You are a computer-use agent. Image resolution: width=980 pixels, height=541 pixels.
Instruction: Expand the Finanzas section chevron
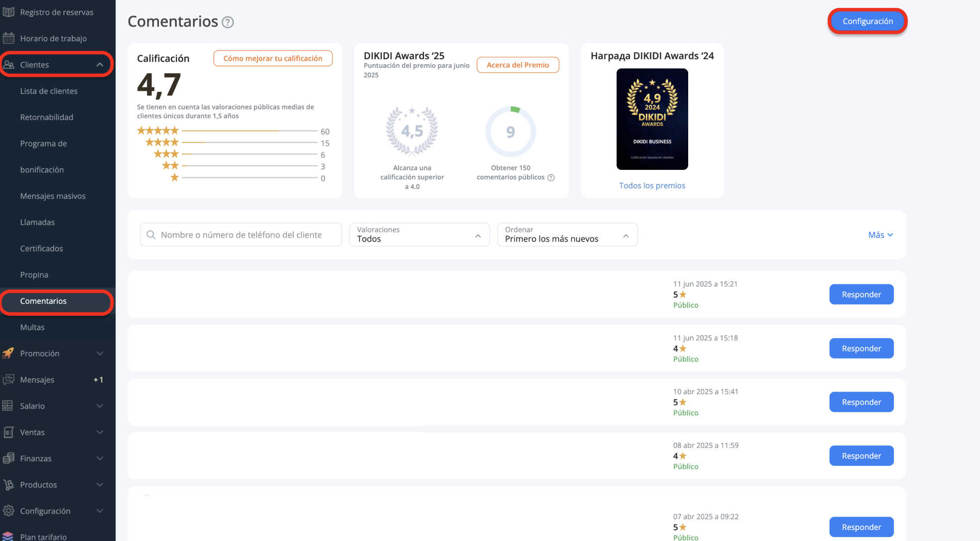pos(100,458)
